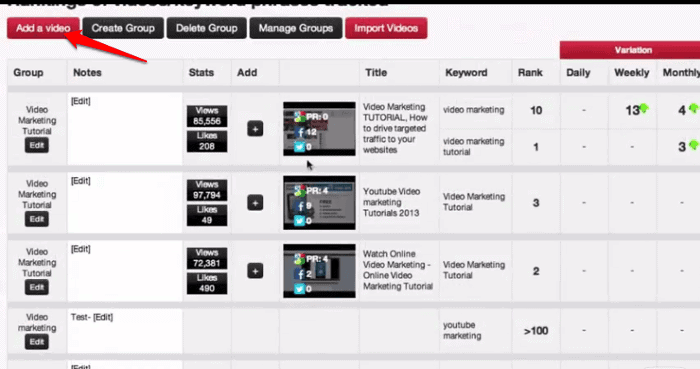Click green arrow beside monthly variation 4
The height and width of the screenshot is (369, 700).
693,108
